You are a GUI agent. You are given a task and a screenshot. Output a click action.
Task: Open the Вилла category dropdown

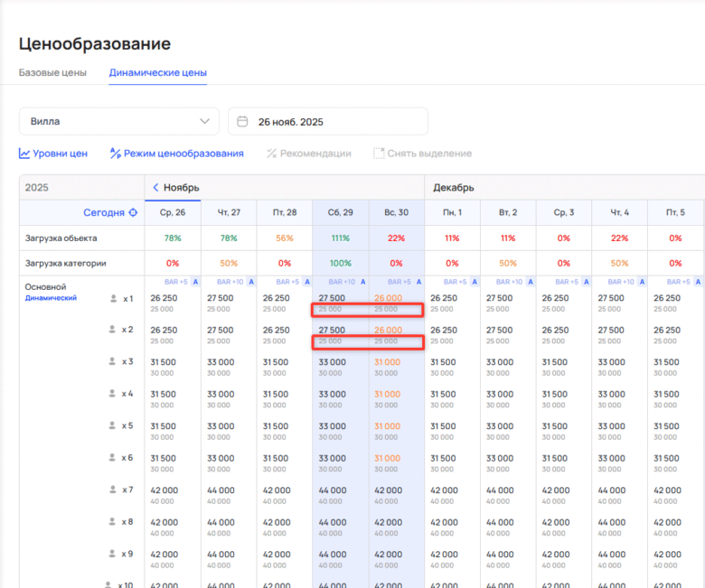[118, 121]
